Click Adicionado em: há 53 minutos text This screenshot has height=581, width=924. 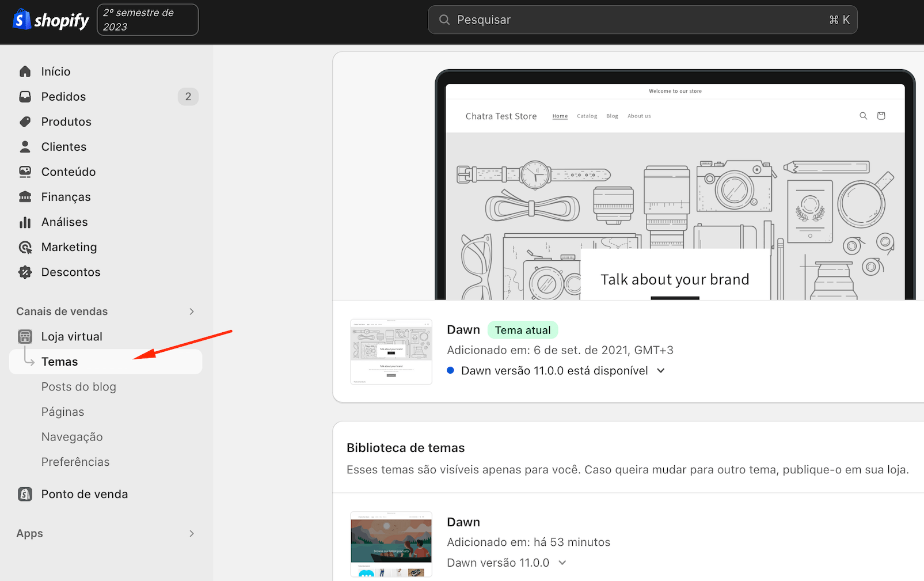click(528, 542)
